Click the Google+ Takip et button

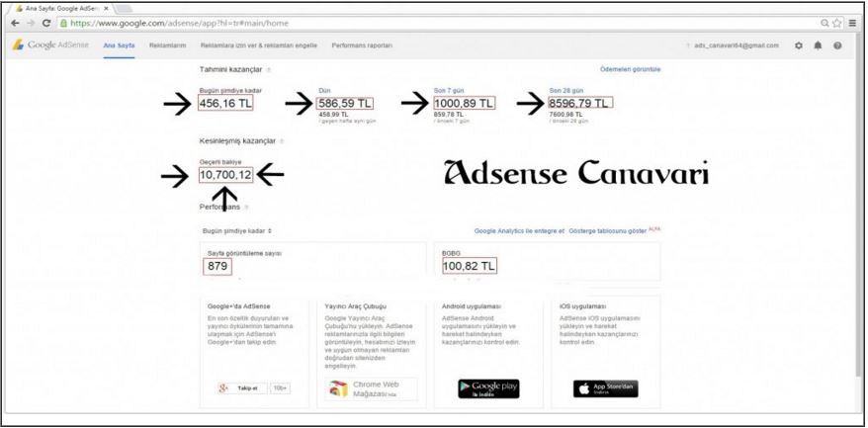point(242,388)
